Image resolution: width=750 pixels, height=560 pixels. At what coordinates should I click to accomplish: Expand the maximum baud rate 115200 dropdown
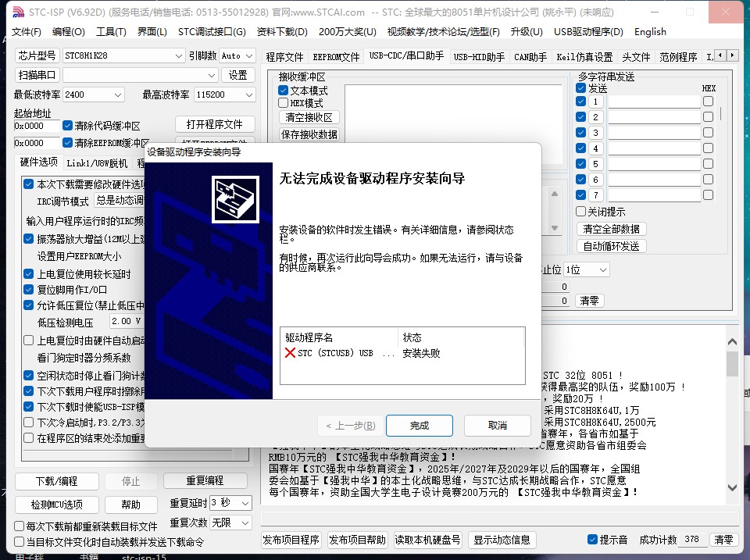tap(249, 95)
